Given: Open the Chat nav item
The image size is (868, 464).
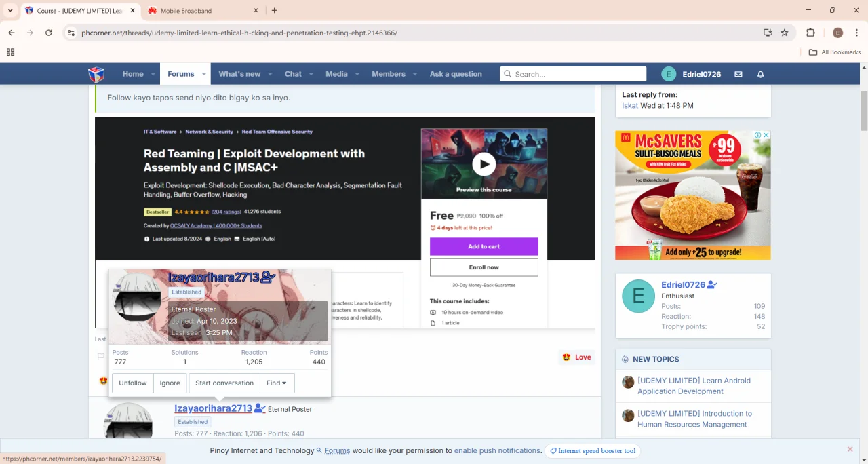Looking at the screenshot, I should (293, 74).
